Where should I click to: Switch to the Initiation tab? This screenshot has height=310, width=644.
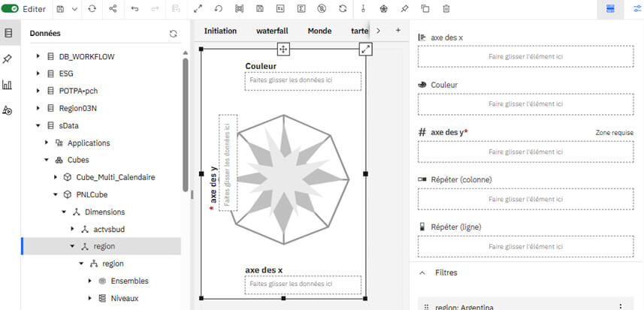pos(220,31)
